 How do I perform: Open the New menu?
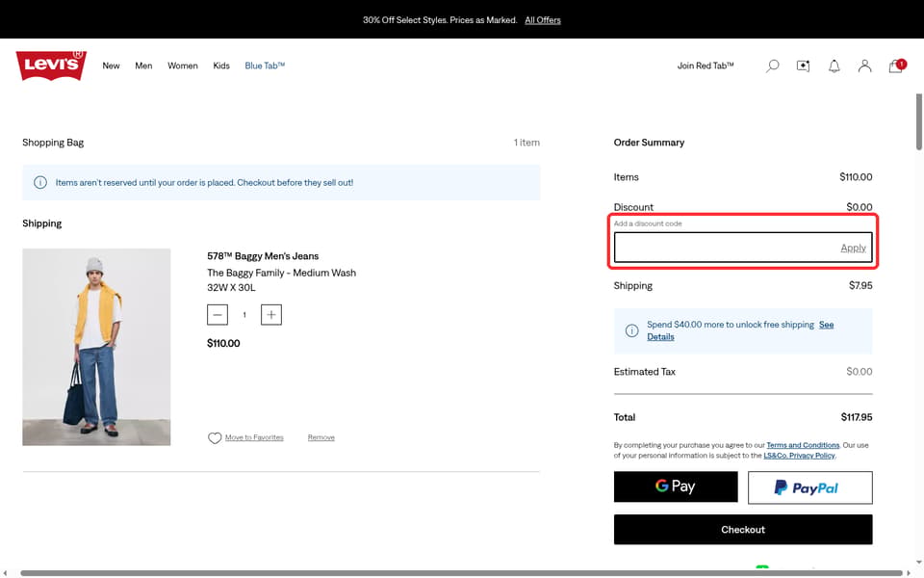[x=111, y=66]
